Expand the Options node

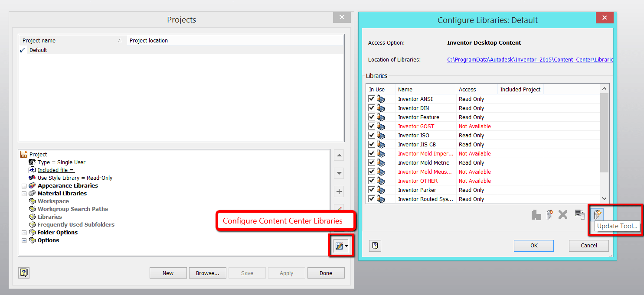24,240
